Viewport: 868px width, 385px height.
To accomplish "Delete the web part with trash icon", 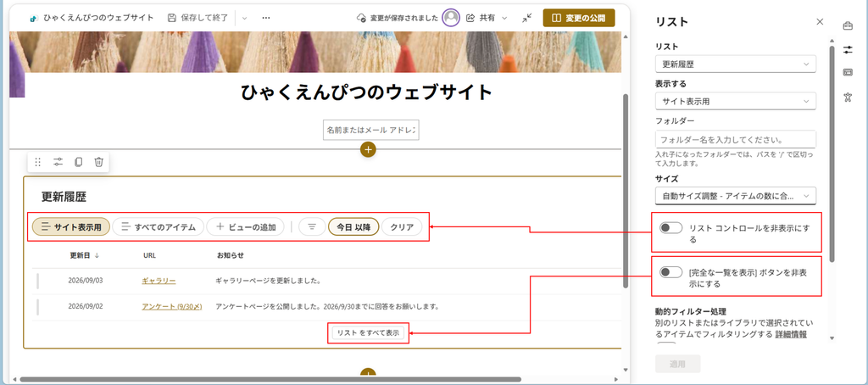I will click(98, 162).
